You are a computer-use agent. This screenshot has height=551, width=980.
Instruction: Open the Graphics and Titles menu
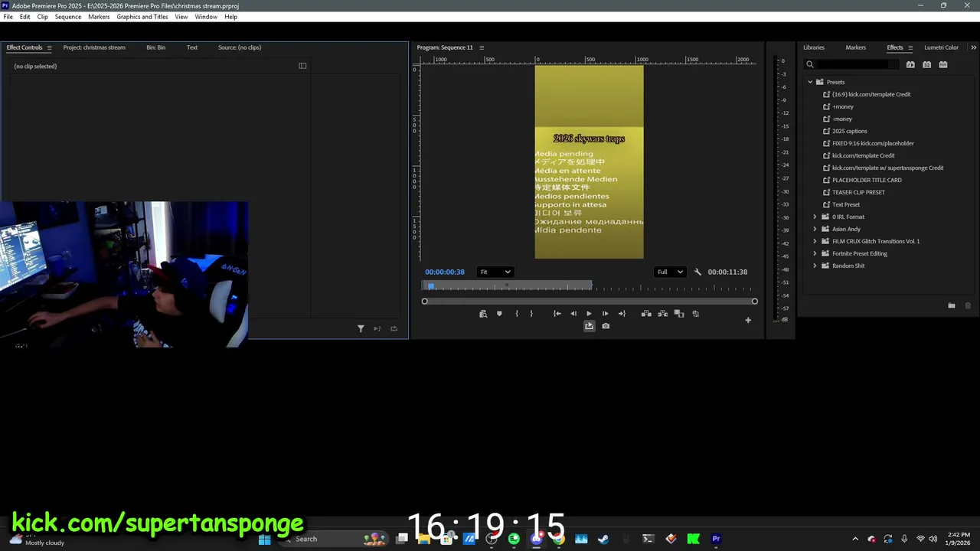142,17
